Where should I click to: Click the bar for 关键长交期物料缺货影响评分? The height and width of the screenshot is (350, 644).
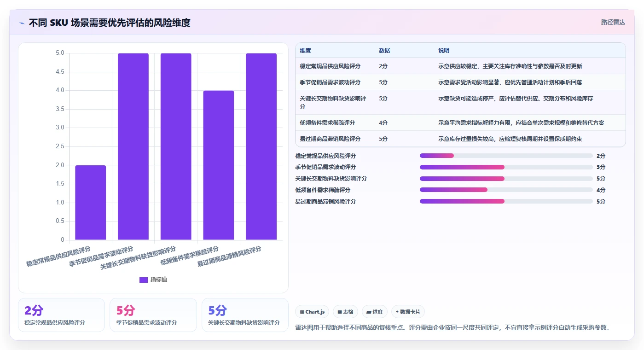click(x=176, y=146)
